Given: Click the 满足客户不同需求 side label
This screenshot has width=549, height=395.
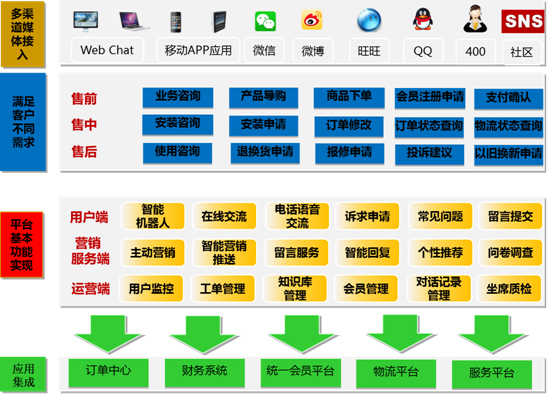Looking at the screenshot, I should click(23, 122).
